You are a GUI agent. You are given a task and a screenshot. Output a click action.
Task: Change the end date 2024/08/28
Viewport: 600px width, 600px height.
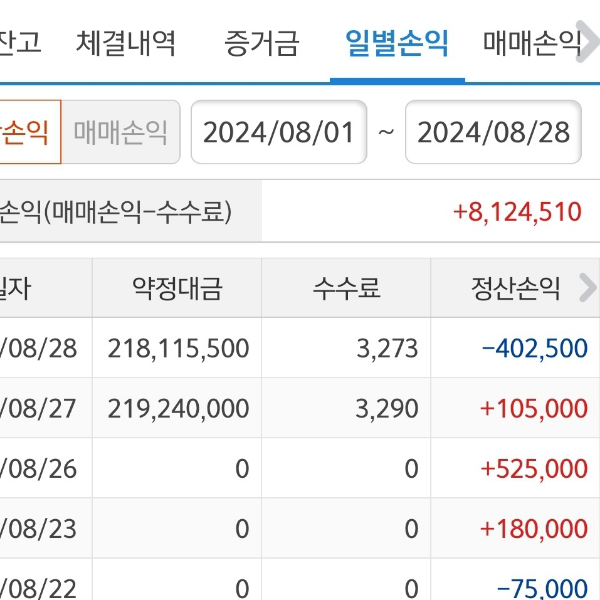pos(493,132)
